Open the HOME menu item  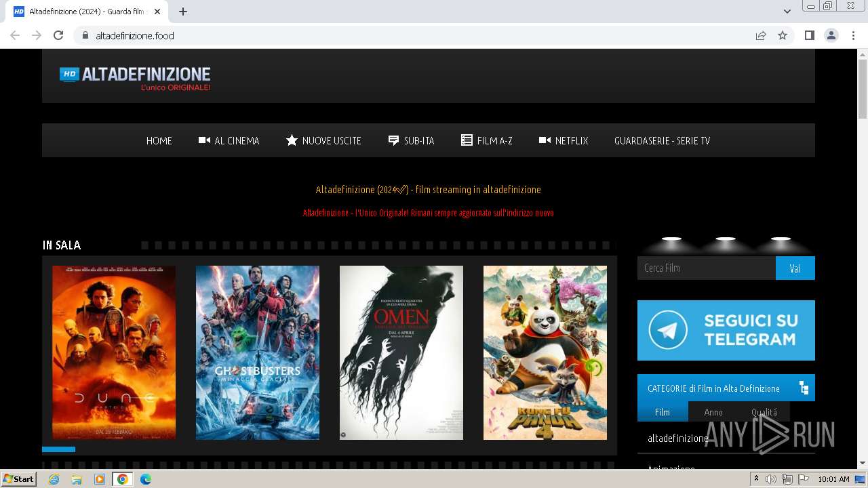point(159,140)
